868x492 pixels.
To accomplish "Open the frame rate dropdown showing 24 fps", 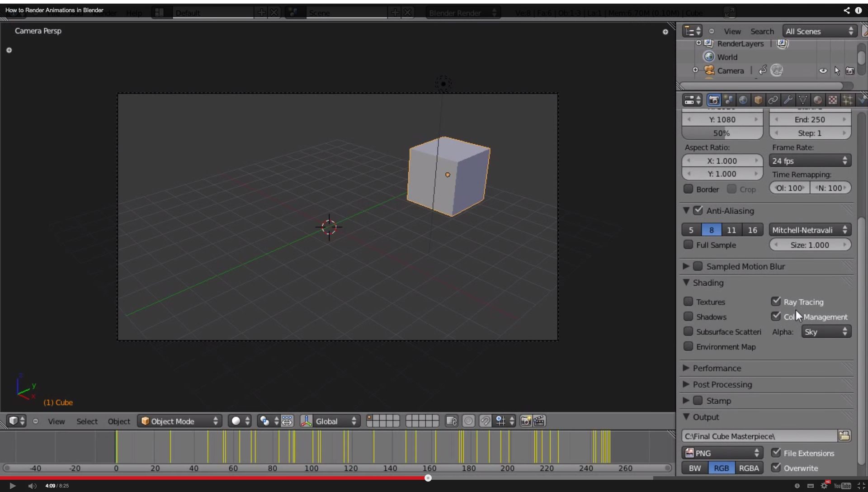I will 809,161.
